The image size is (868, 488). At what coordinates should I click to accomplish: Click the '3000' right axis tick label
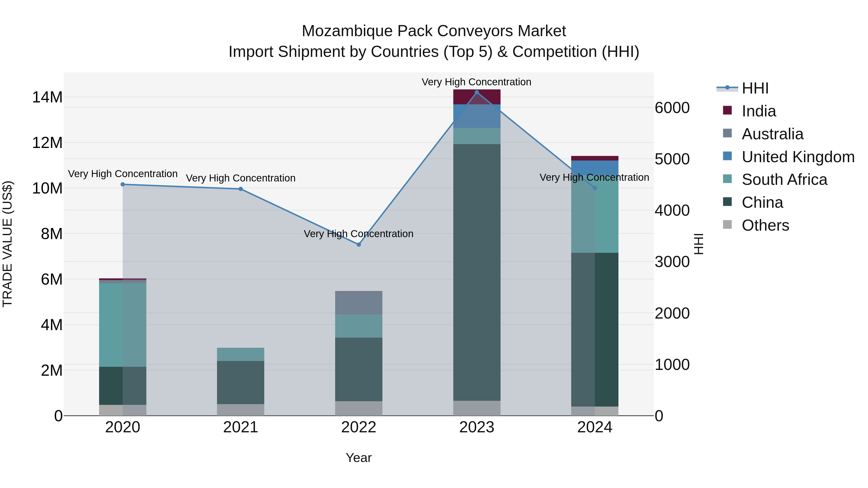point(672,262)
